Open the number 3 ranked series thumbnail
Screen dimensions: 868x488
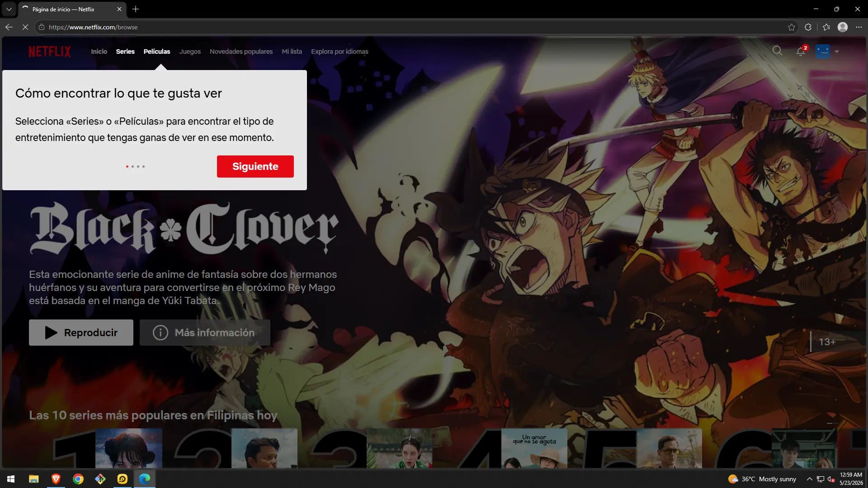(x=400, y=448)
